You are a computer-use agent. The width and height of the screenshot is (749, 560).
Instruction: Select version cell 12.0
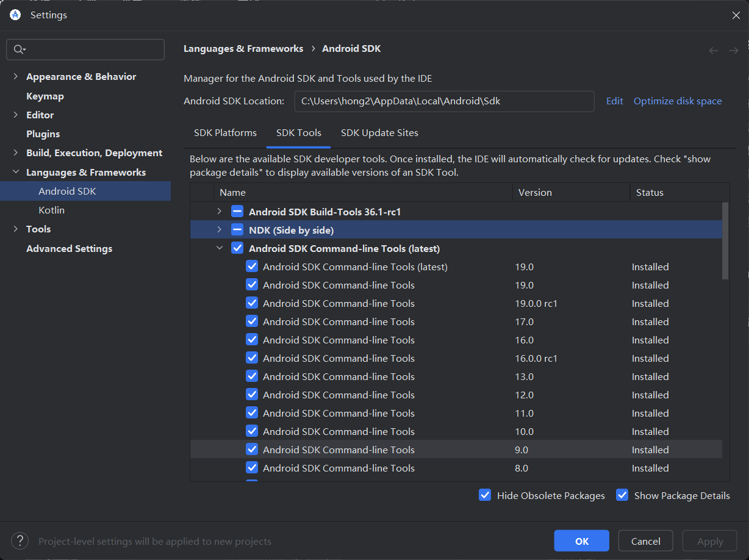coord(524,395)
